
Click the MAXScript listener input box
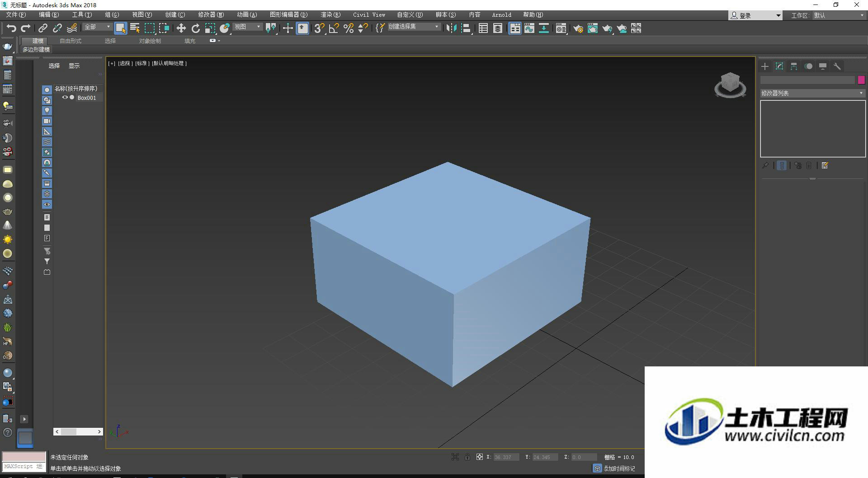tap(24, 467)
